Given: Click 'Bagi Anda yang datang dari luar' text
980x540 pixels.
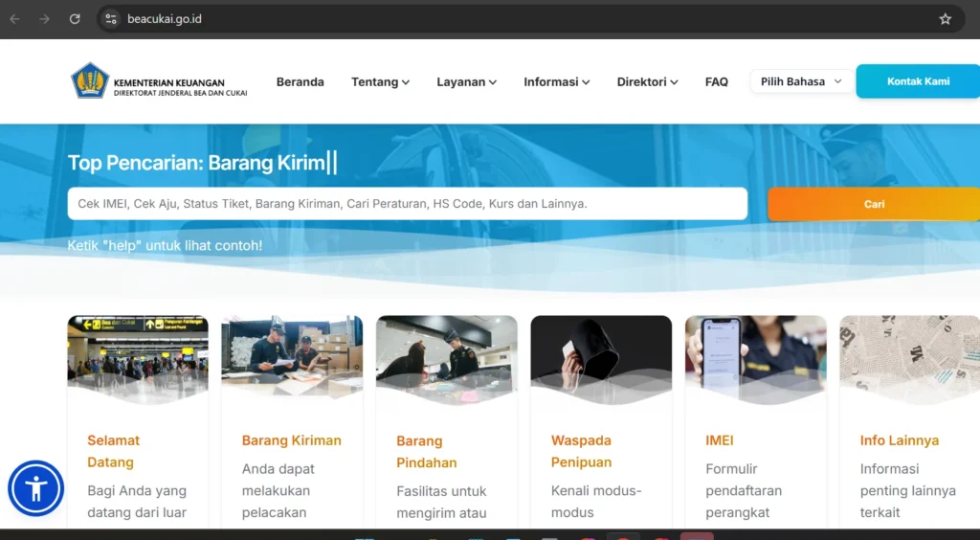Looking at the screenshot, I should pos(137,502).
